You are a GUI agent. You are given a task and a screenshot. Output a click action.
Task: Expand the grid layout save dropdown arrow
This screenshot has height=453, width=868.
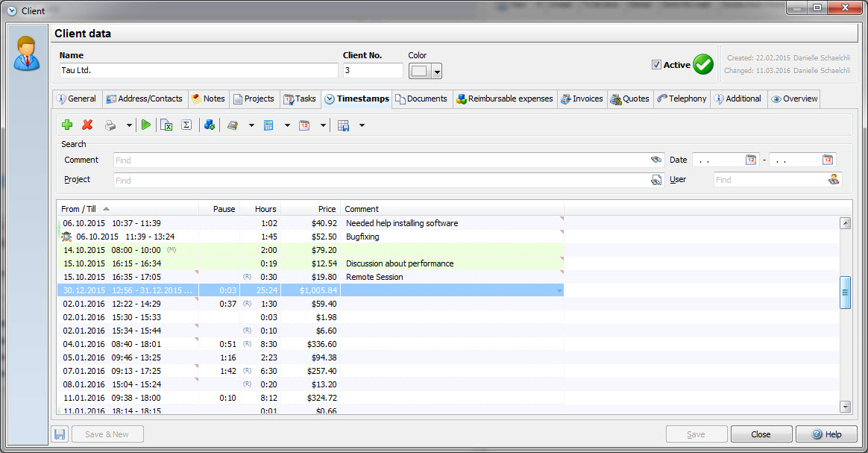tap(362, 125)
